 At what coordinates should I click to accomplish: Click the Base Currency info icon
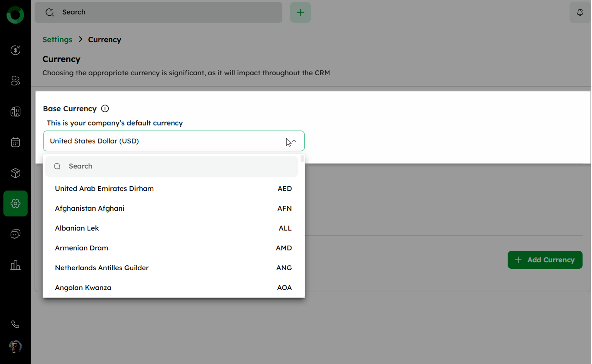tap(105, 109)
